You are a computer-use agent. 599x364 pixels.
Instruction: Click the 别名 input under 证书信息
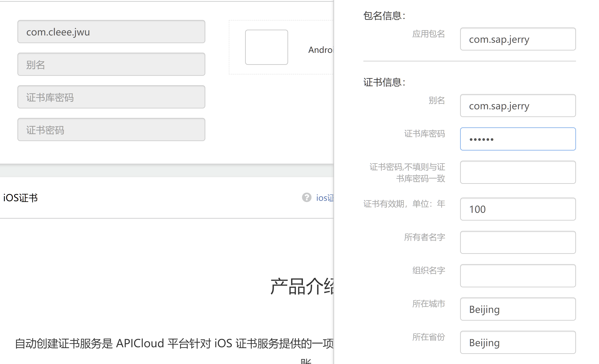coord(518,106)
